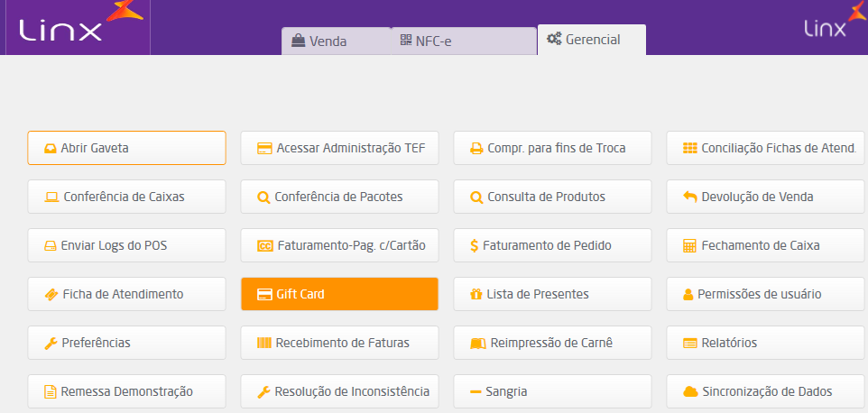Click the magnifier icon on Conferência de Pacotes
The width and height of the screenshot is (868, 413).
coord(263,197)
